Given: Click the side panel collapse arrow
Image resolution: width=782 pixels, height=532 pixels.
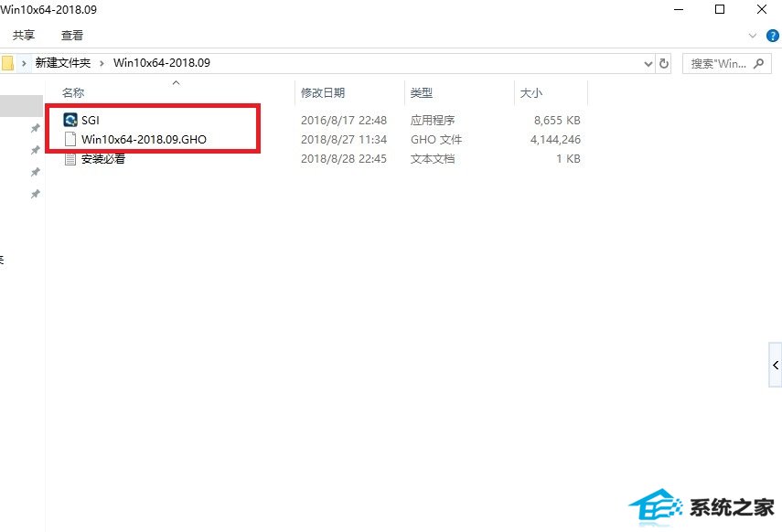Looking at the screenshot, I should (775, 365).
